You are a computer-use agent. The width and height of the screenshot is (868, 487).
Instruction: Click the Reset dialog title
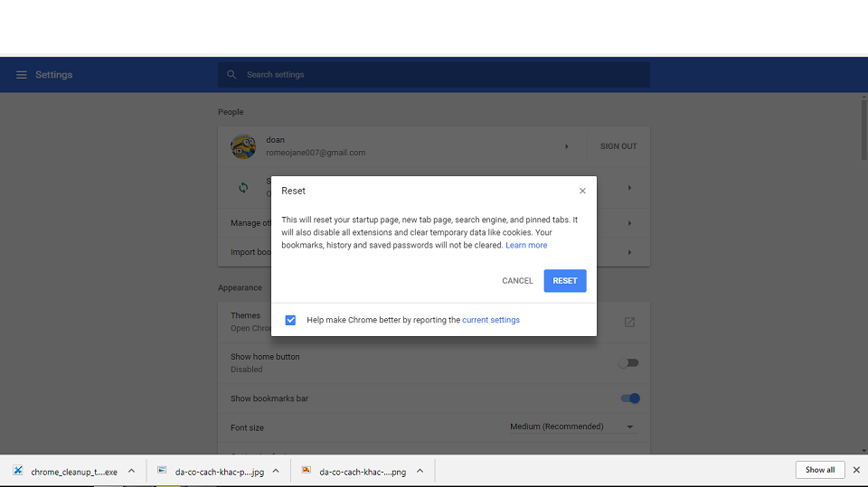click(x=293, y=191)
